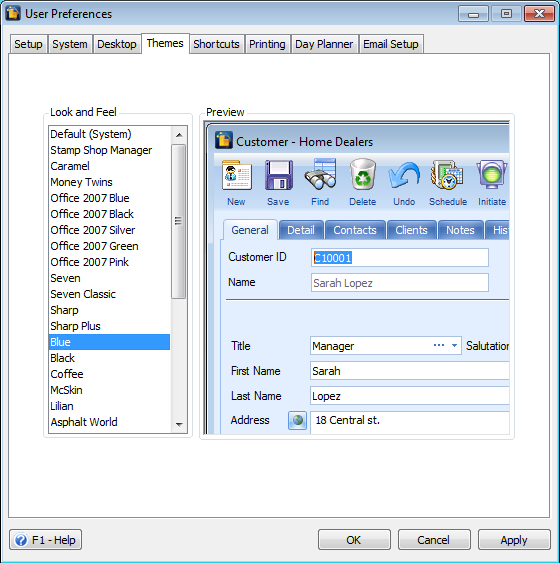Image resolution: width=560 pixels, height=563 pixels.
Task: Select the Sharp theme
Action: 109,310
